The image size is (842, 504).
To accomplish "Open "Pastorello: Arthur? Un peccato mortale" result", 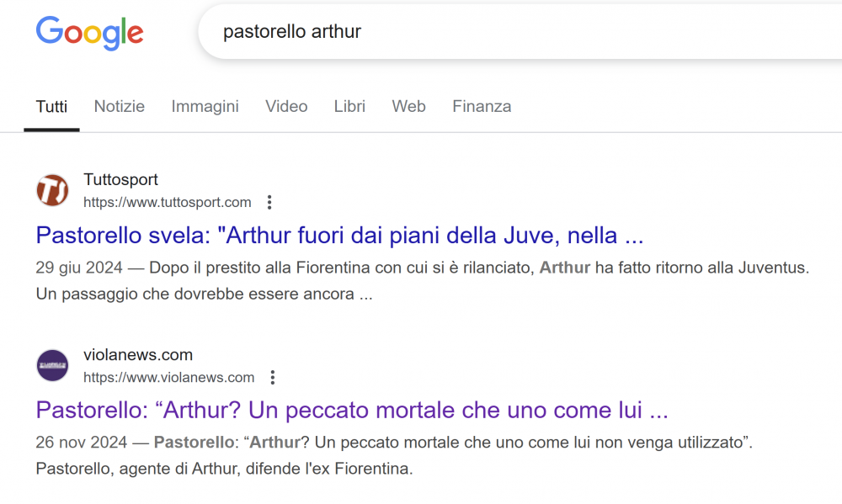I will 352,410.
